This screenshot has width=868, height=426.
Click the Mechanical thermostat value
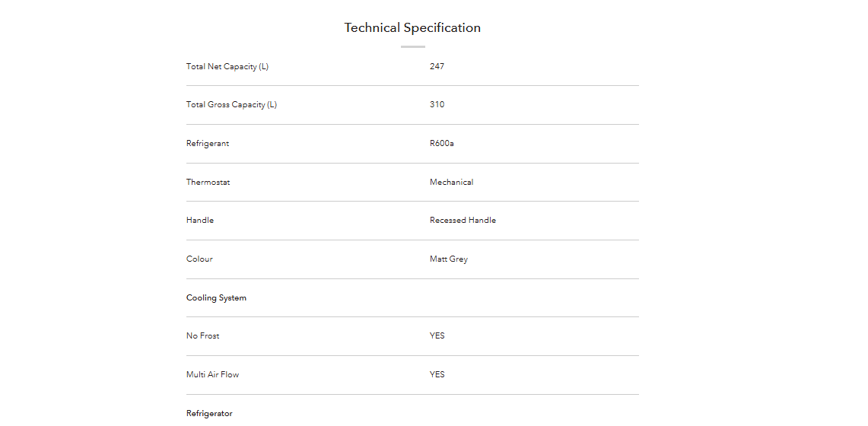452,182
